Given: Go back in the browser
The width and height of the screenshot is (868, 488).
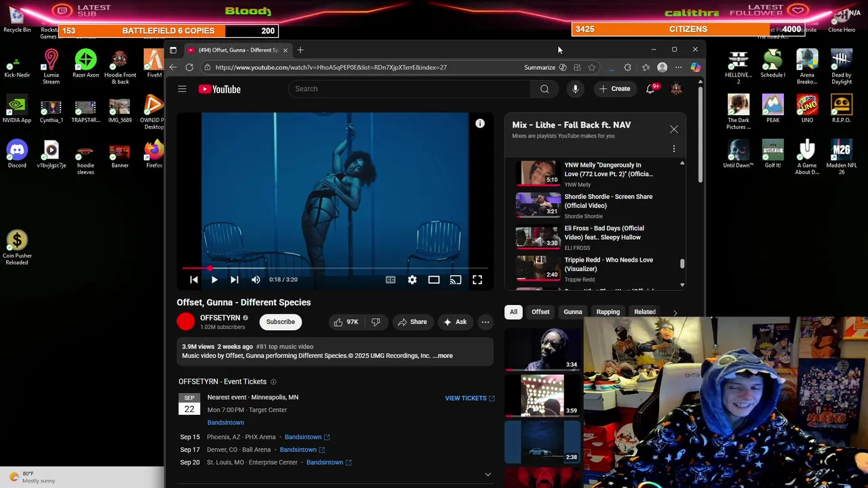Looking at the screenshot, I should (x=173, y=67).
